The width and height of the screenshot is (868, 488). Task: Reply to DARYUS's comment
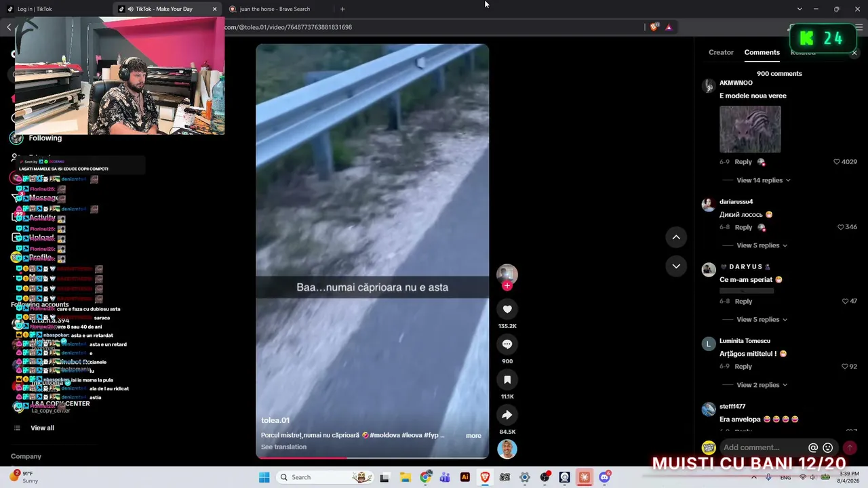point(743,301)
